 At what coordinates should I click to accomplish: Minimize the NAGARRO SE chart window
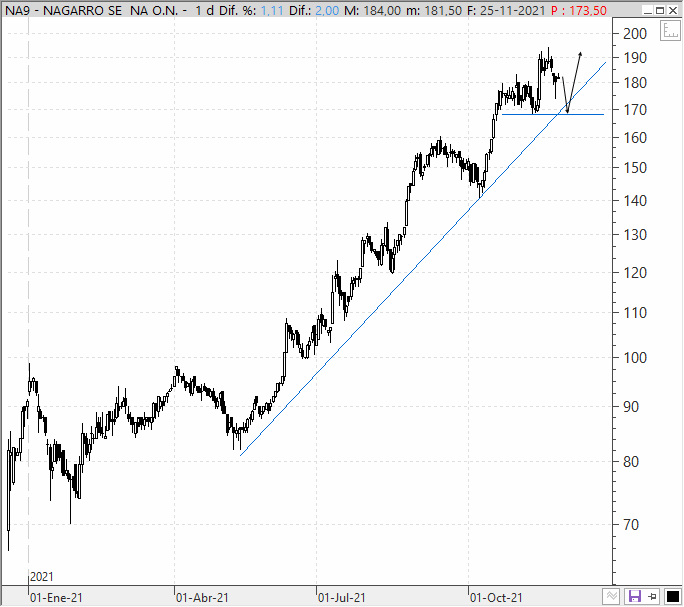point(648,10)
